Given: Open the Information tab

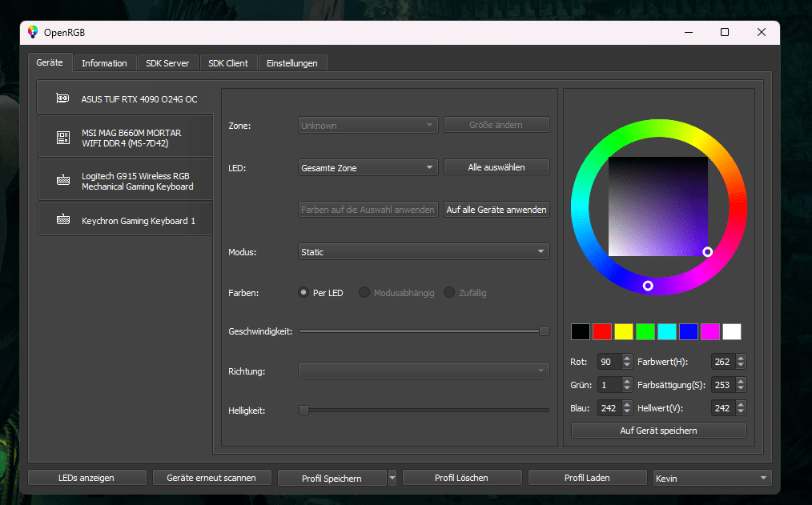Looking at the screenshot, I should (105, 63).
